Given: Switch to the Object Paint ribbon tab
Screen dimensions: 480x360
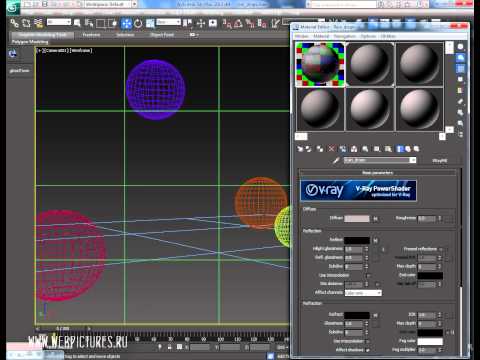Looking at the screenshot, I should click(x=162, y=35).
